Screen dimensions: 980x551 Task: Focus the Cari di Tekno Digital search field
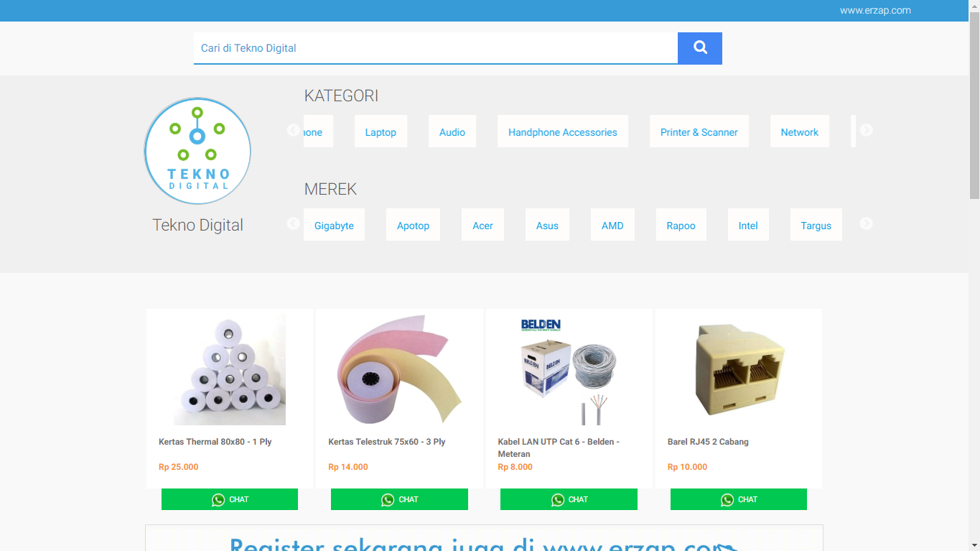coord(436,48)
